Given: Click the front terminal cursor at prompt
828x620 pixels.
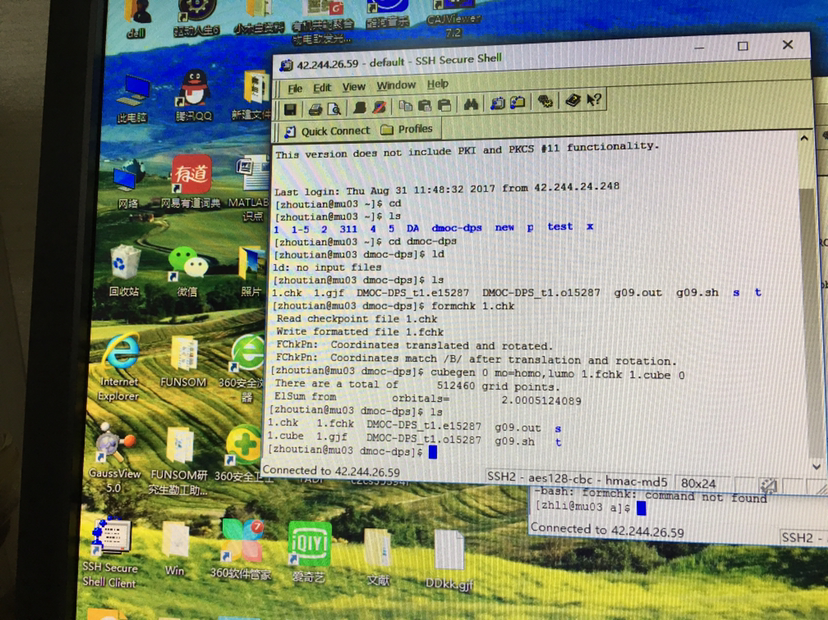Looking at the screenshot, I should [x=432, y=452].
